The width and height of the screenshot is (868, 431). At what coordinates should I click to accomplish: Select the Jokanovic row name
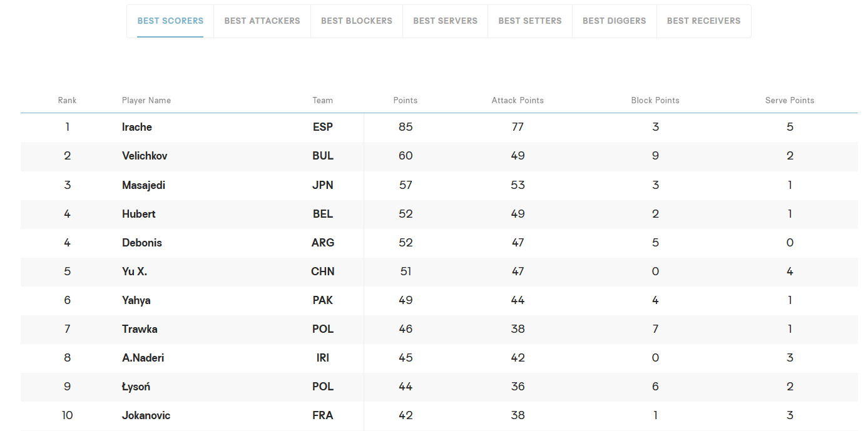click(x=146, y=415)
